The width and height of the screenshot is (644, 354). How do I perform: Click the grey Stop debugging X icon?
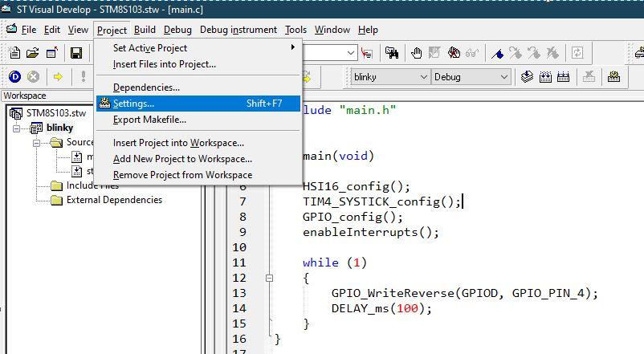[33, 77]
